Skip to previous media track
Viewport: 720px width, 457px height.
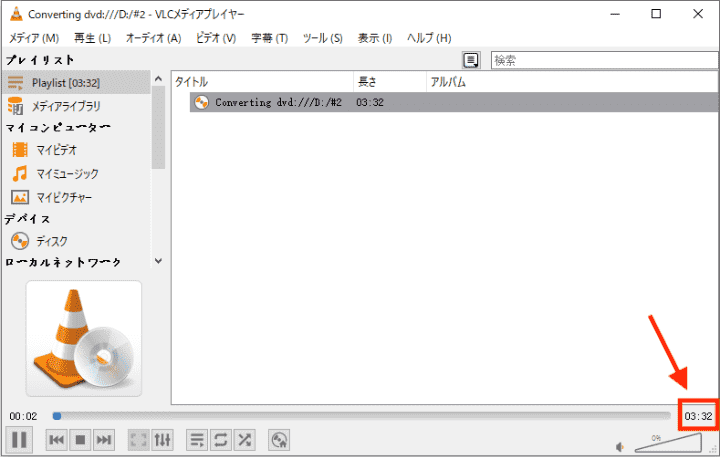pos(56,440)
